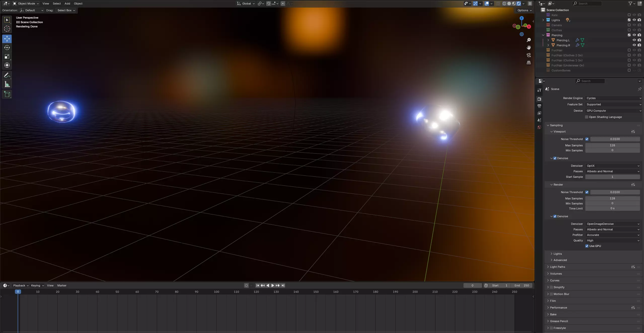Open the render Denoiser dropdown
This screenshot has height=333, width=644.
click(x=613, y=224)
